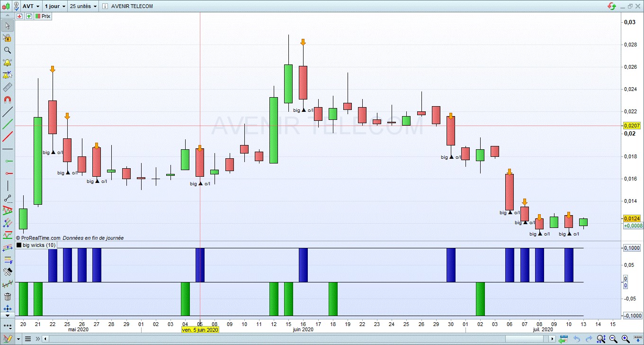The height and width of the screenshot is (345, 644).
Task: Select the support-resistance chart tool
Action: pos(8,235)
